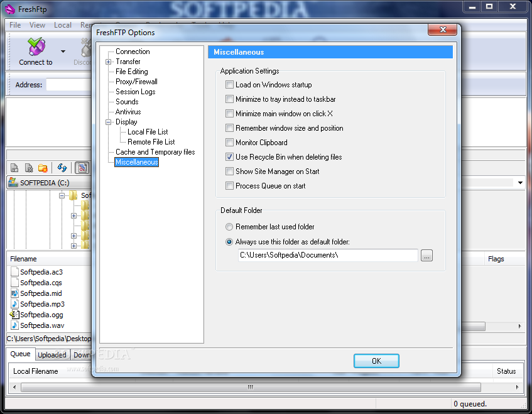Open the remote drive dropdown arrow
Viewport: 532px width, 414px height.
pyautogui.click(x=520, y=183)
